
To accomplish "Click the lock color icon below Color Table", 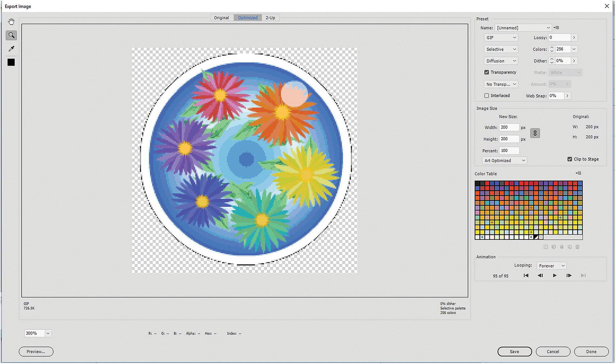I will click(x=562, y=247).
